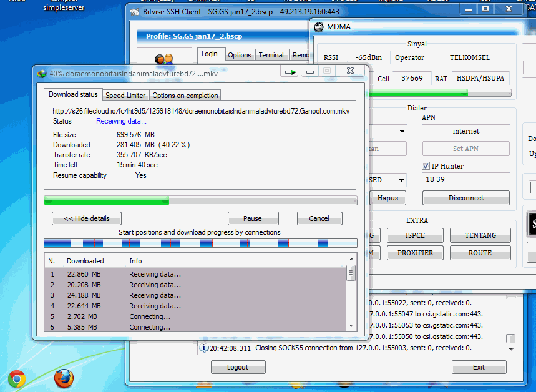Select the Login tab in Bitvise
The image size is (536, 392).
point(210,54)
